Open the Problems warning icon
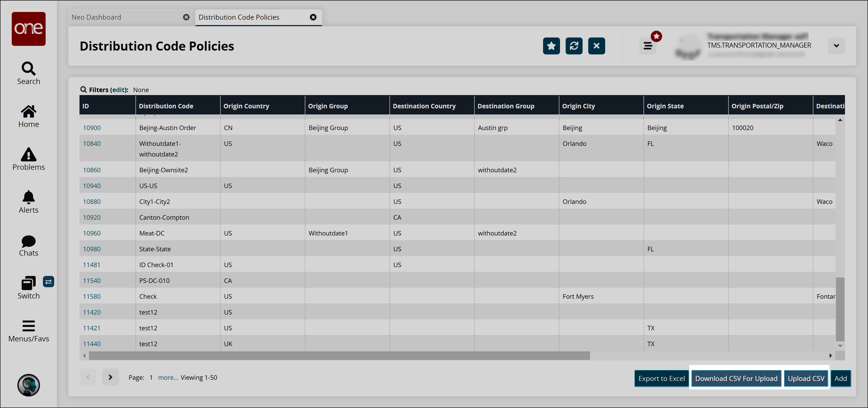The image size is (868, 408). pyautogui.click(x=28, y=159)
